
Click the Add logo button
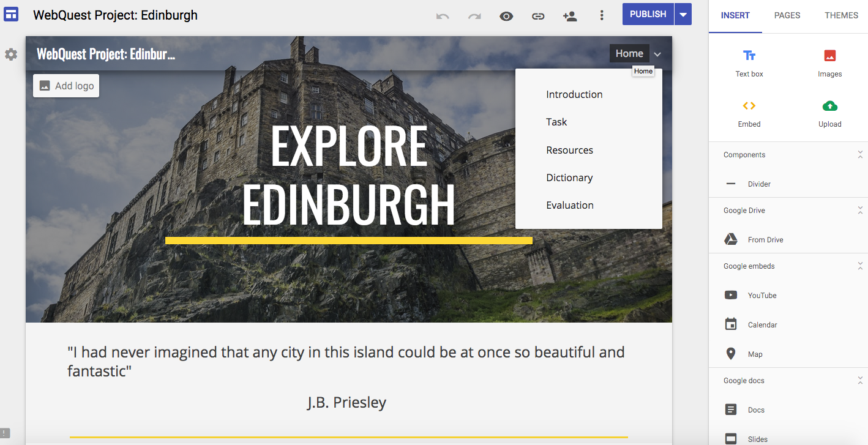[66, 86]
